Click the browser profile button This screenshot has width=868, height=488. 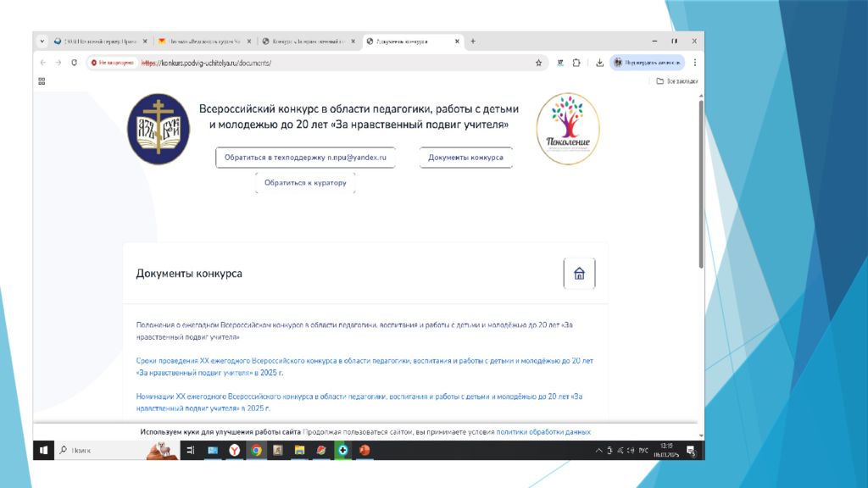pyautogui.click(x=648, y=63)
